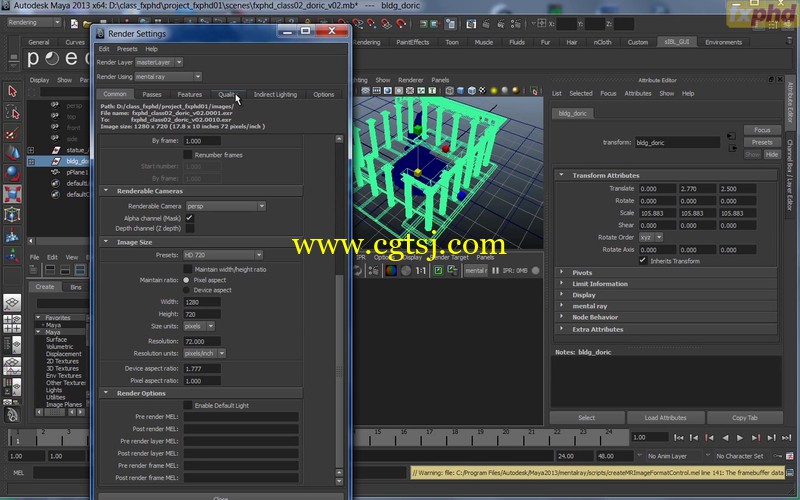Uncheck Alpha channel (Mask) checkbox

coord(189,218)
